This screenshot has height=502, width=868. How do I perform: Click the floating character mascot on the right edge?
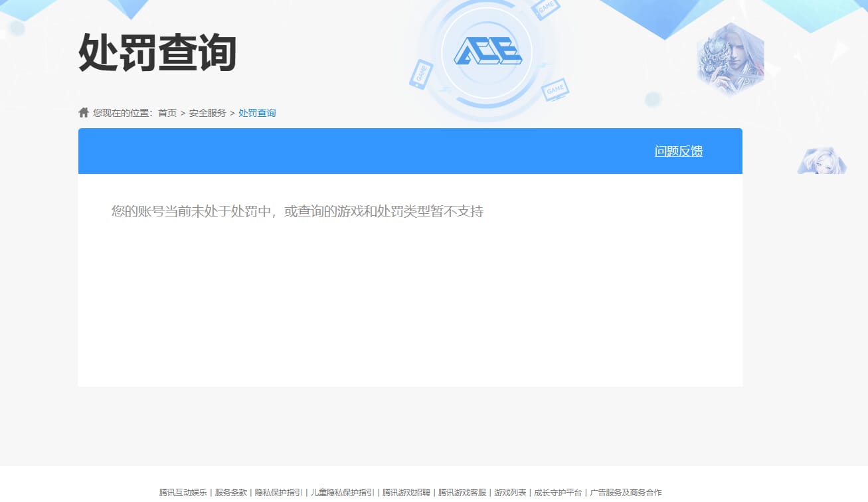822,161
